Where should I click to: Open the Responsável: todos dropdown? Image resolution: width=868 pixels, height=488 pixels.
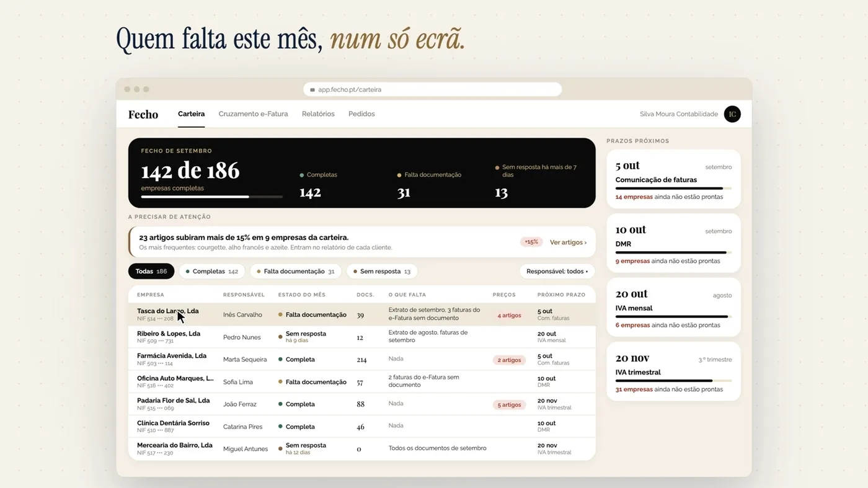[x=557, y=272]
